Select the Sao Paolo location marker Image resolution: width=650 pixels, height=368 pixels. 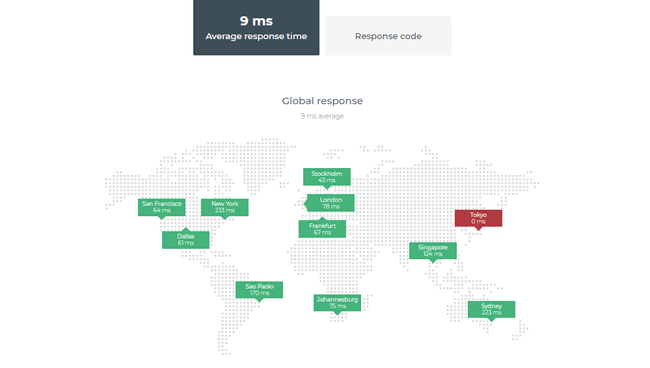[260, 290]
